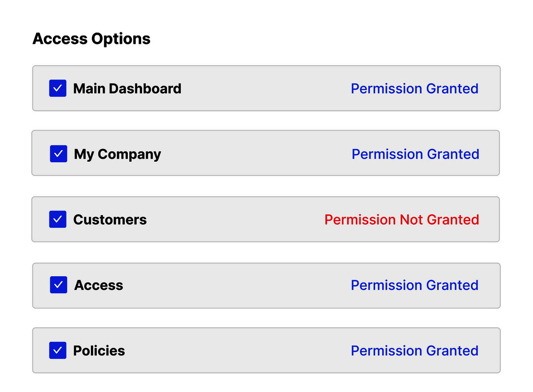Select Permission Granted status in Access row
533x392 pixels.
[415, 285]
